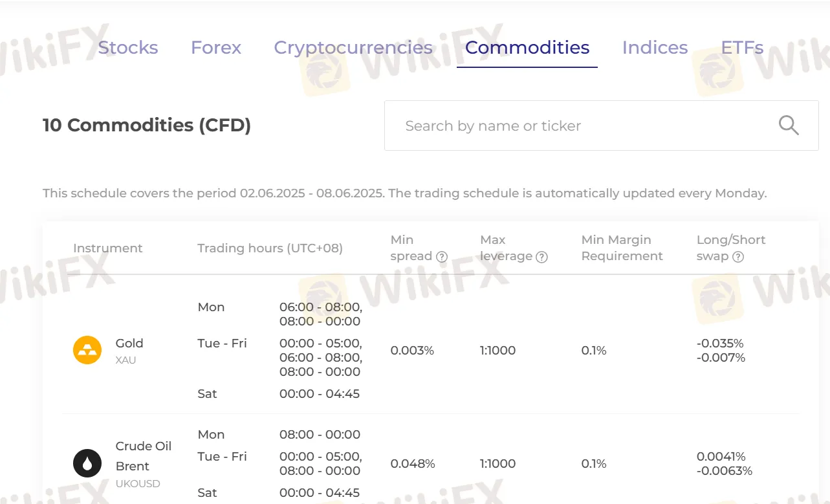Click the XAU ticker label
The image size is (830, 504).
(126, 360)
